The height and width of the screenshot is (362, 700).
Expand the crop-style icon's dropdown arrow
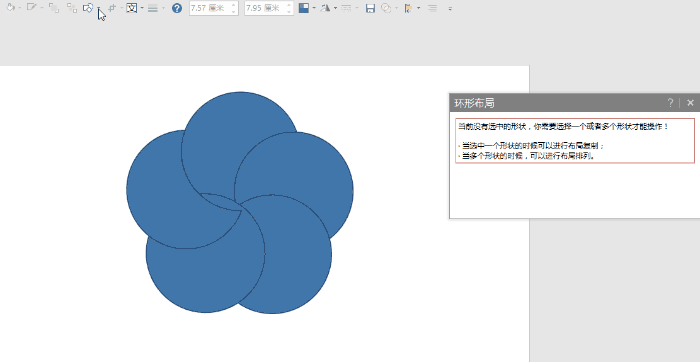pyautogui.click(x=121, y=8)
